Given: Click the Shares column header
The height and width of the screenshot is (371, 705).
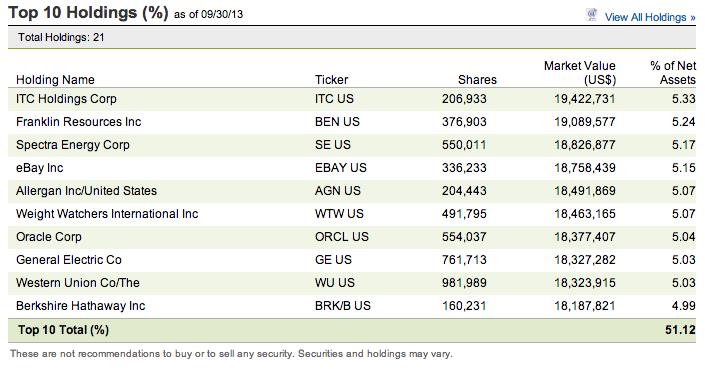Looking at the screenshot, I should [477, 80].
